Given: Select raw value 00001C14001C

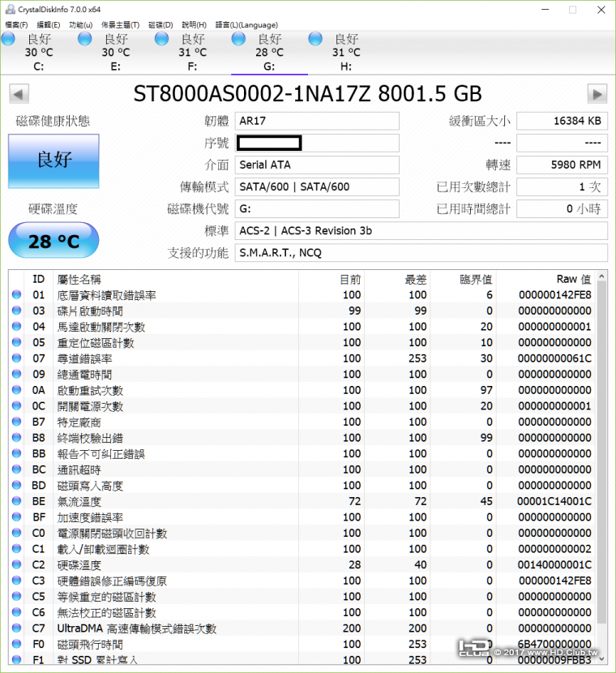Looking at the screenshot, I should 554,501.
